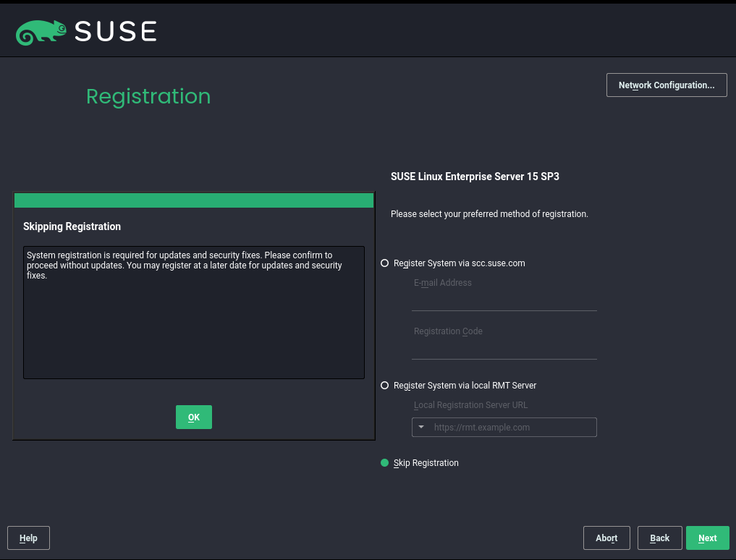Proceed with the Next button
The width and height of the screenshot is (736, 560).
[x=707, y=538]
